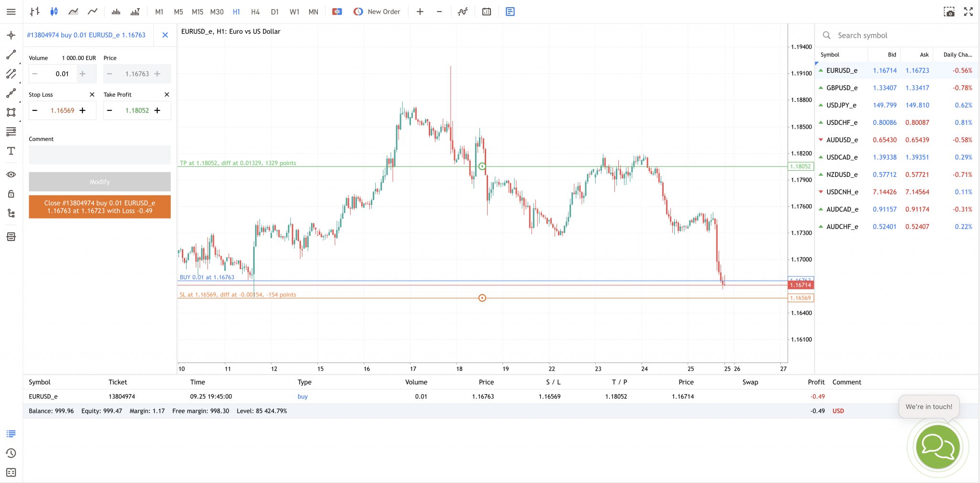
Task: Enter fullscreen mode using expand icon
Action: (x=969, y=11)
